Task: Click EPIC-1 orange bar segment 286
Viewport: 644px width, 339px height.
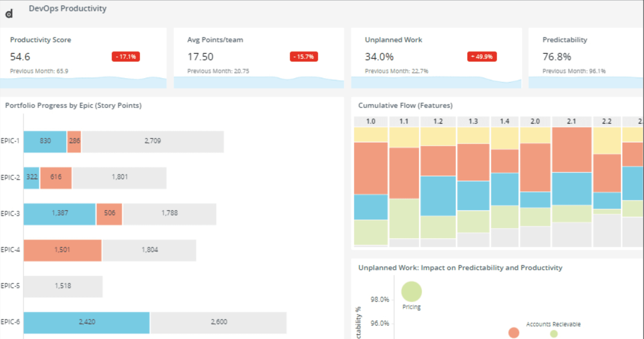Action: point(74,142)
